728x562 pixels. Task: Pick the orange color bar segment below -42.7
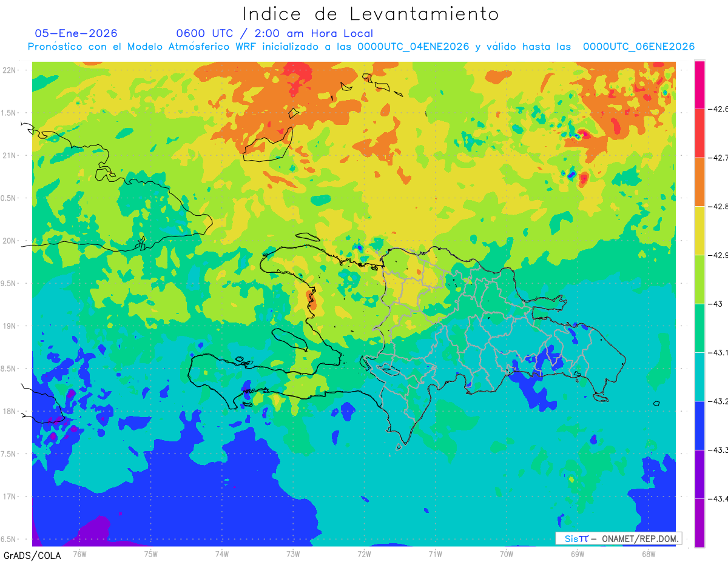click(699, 182)
